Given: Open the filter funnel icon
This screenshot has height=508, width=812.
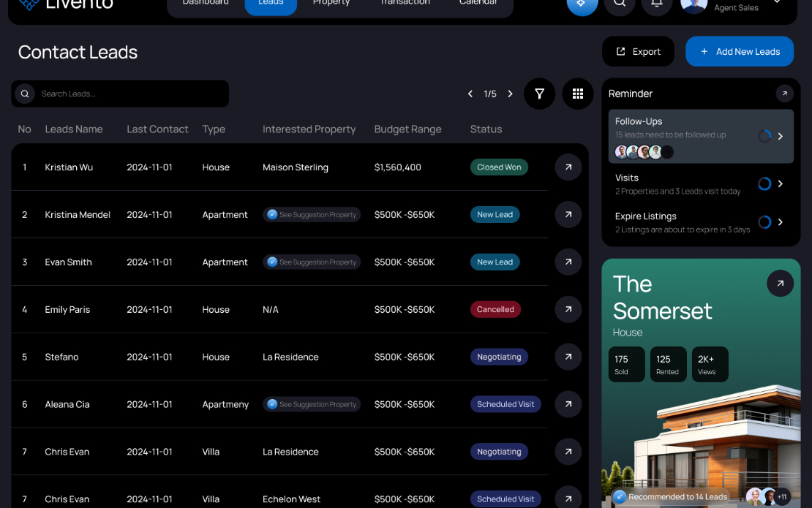Looking at the screenshot, I should [x=539, y=94].
